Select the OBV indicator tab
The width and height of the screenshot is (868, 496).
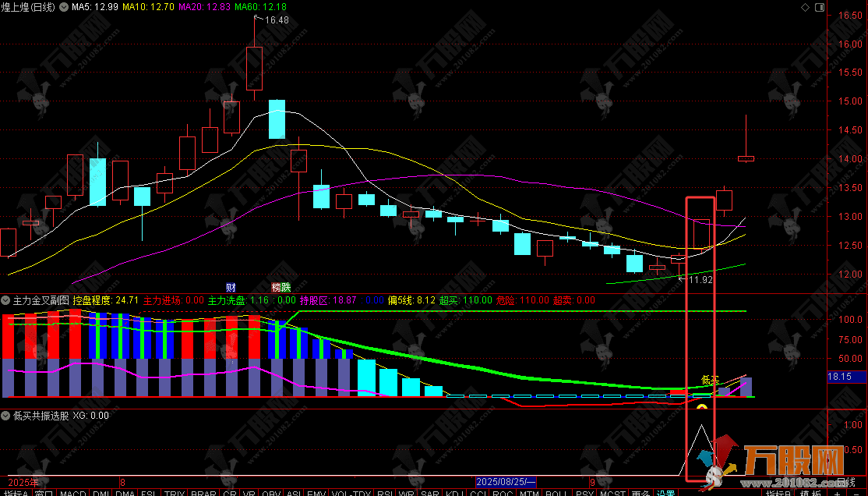point(271,493)
